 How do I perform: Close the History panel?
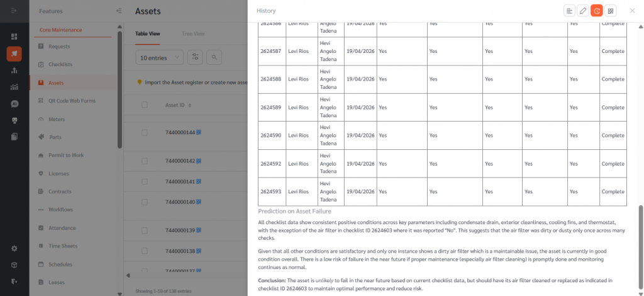632,11
